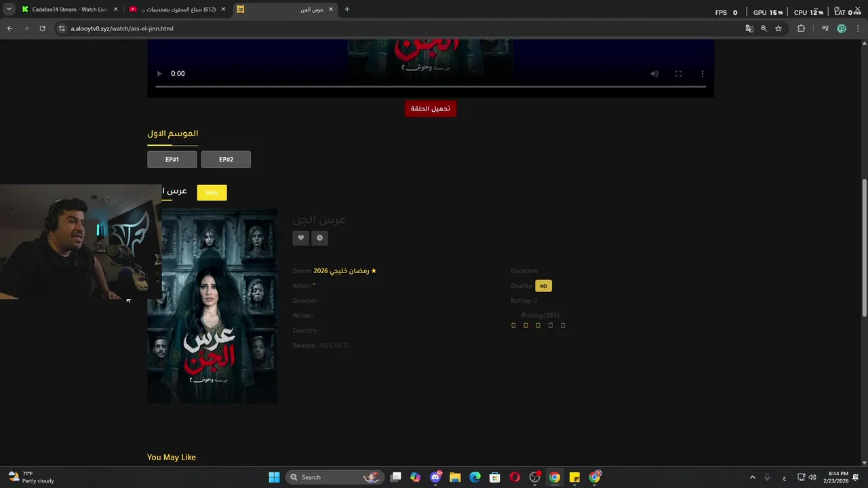868x488 pixels.
Task: Translate this page icon
Action: coord(749,28)
